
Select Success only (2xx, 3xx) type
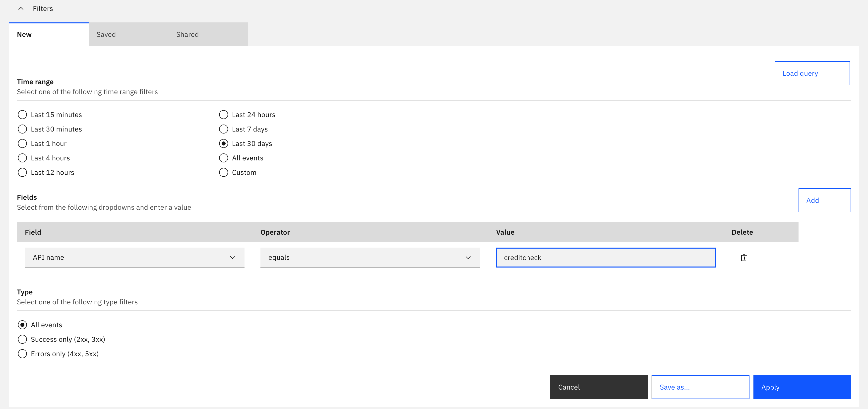tap(22, 339)
